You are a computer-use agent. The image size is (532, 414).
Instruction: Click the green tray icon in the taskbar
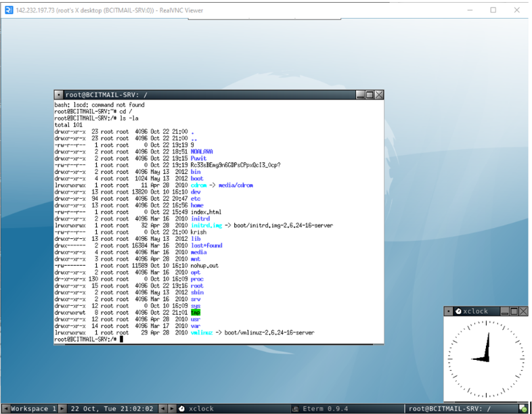[x=523, y=409]
